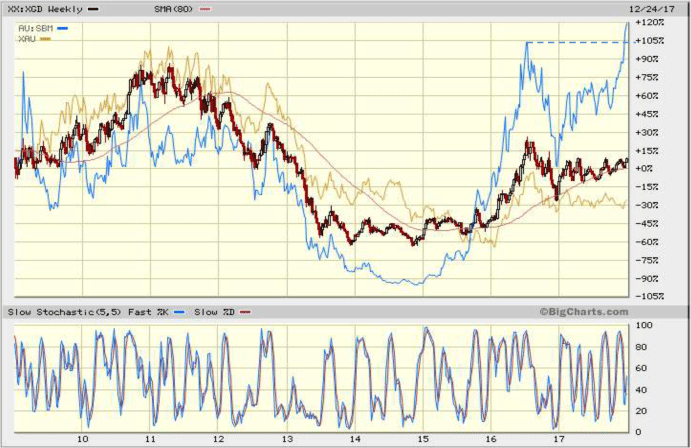Click the blue AU:SBM legend marker

pos(62,27)
